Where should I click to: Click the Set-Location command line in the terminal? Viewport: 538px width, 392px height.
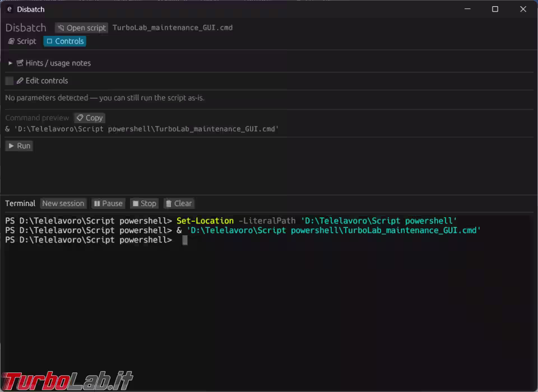coord(231,221)
